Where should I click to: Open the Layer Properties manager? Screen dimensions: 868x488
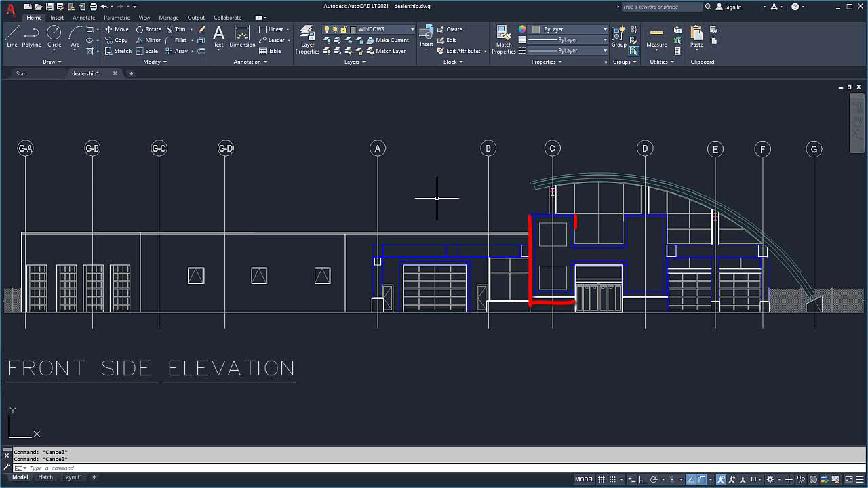pos(307,39)
